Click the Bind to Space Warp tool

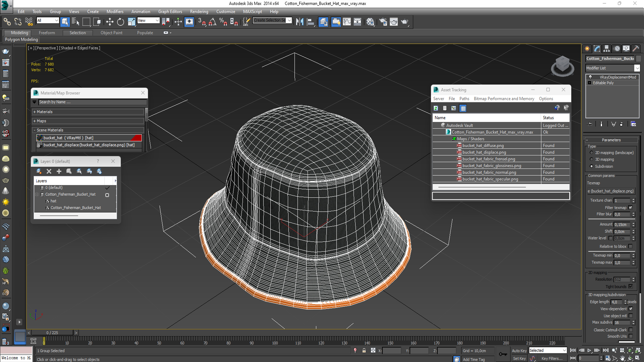coord(29,22)
